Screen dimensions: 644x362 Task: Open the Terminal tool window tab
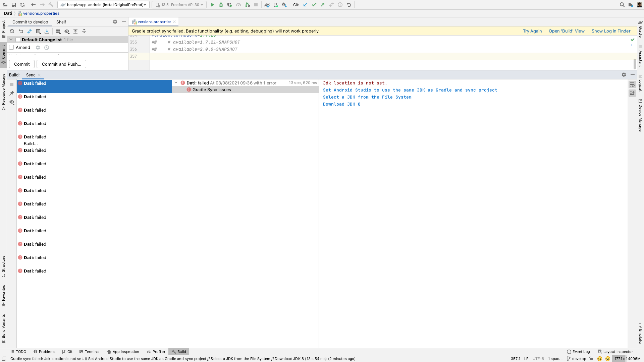(90, 352)
